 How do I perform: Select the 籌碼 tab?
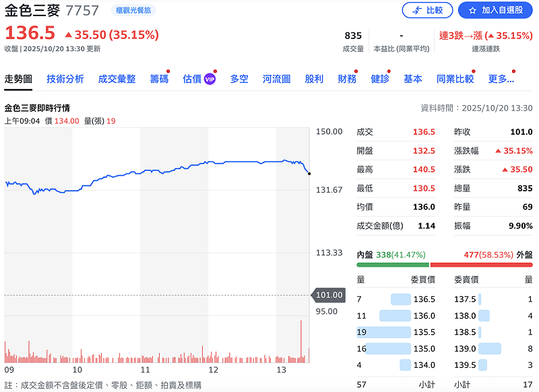pos(159,79)
